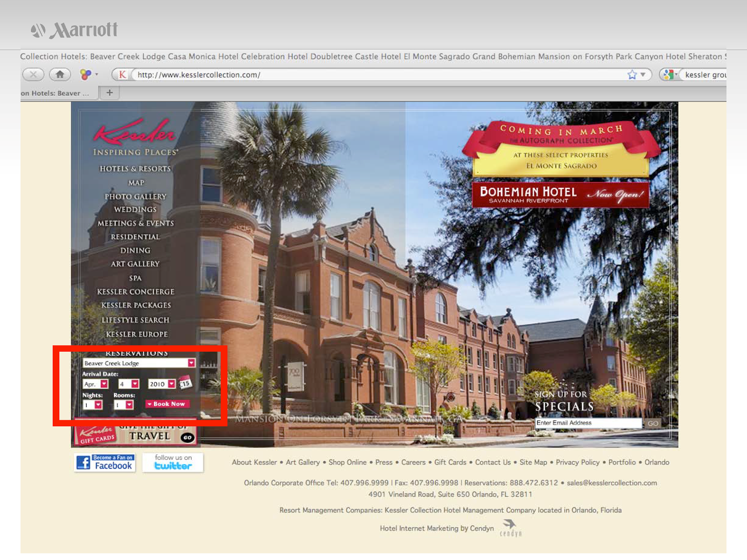The height and width of the screenshot is (560, 747).
Task: Click the Marriott logo at top
Action: (x=74, y=30)
